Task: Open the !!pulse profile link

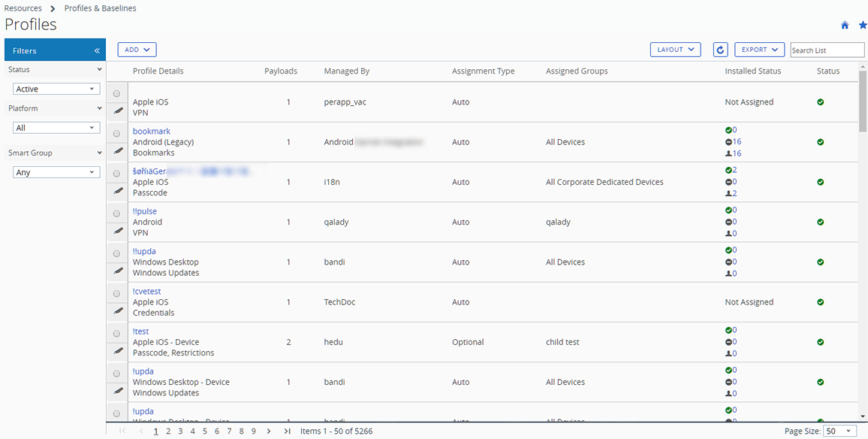Action: (145, 211)
